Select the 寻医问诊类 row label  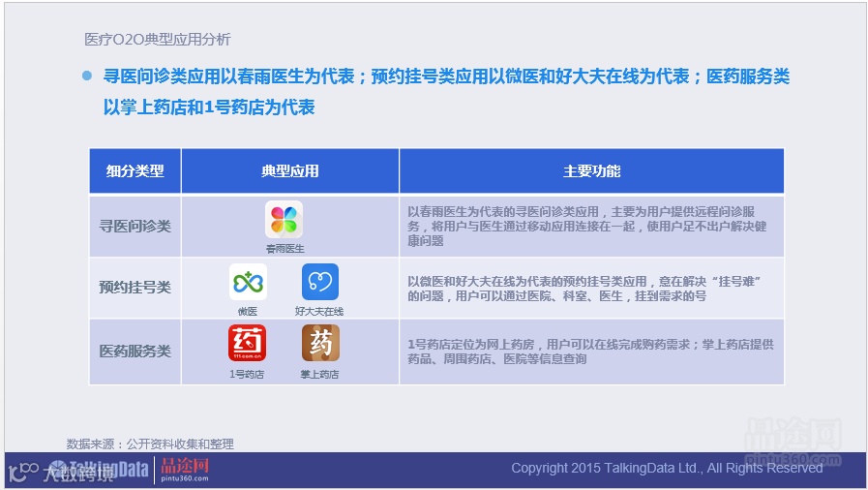point(135,227)
